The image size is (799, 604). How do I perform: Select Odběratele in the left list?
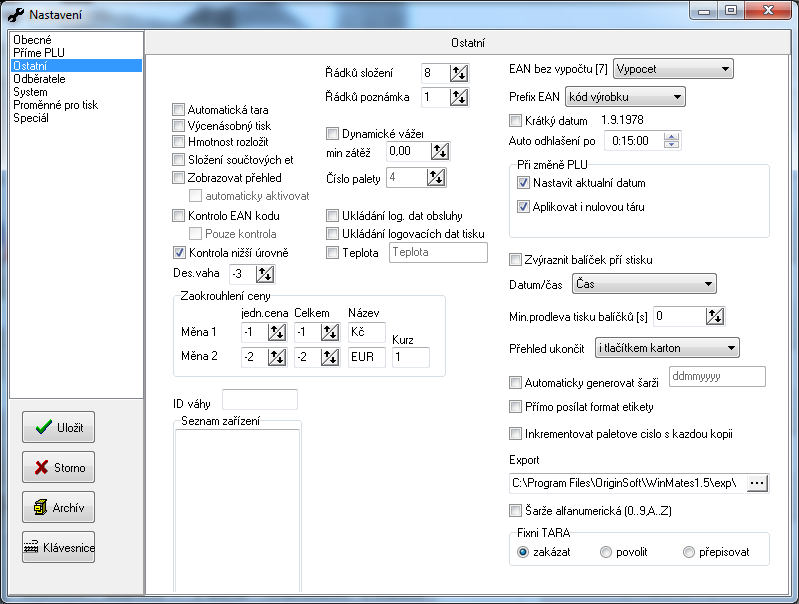(x=40, y=78)
